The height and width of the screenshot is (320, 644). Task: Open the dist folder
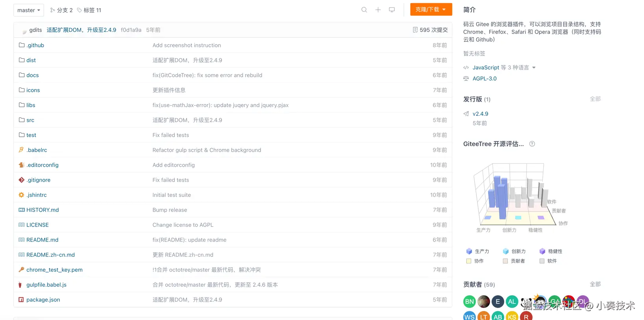tap(31, 60)
